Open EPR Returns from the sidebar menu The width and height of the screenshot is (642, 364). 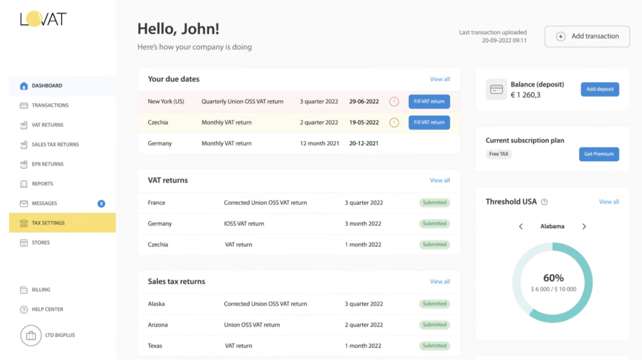point(24,164)
